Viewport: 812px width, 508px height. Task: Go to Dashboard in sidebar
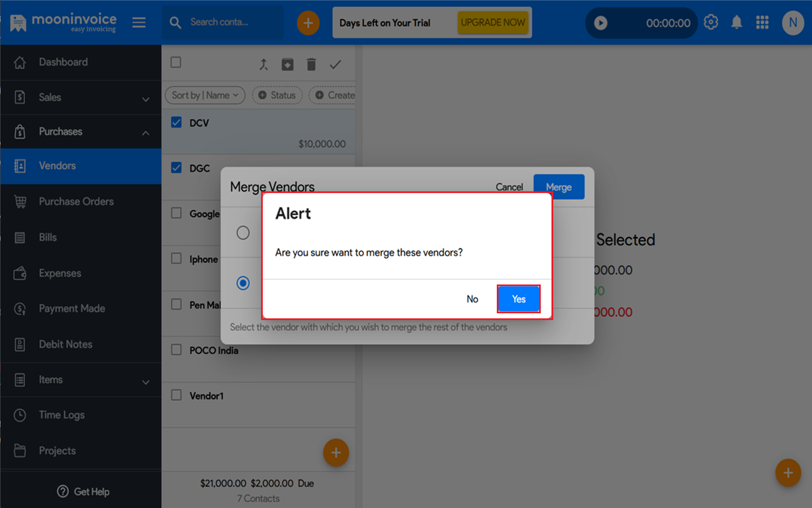coord(81,62)
